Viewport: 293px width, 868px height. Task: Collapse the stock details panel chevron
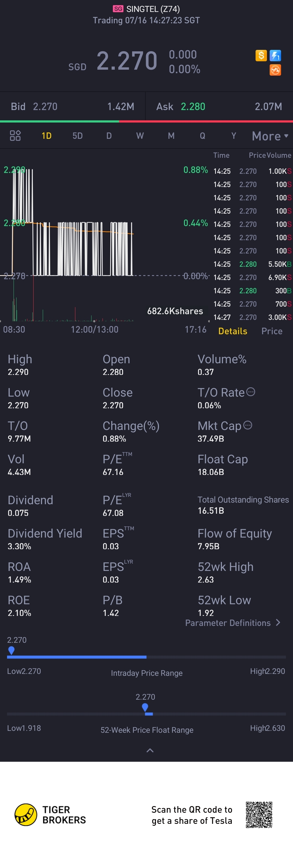tap(150, 750)
